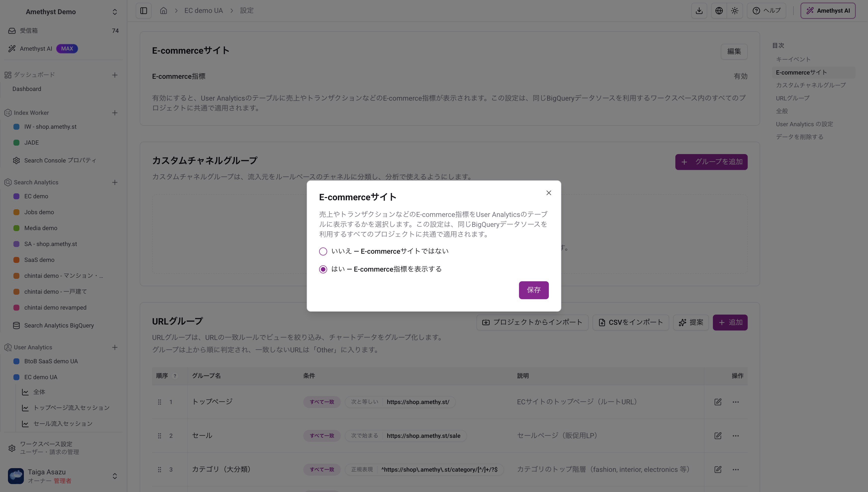Jump to カスタムチャネルグループ in 目次

811,85
